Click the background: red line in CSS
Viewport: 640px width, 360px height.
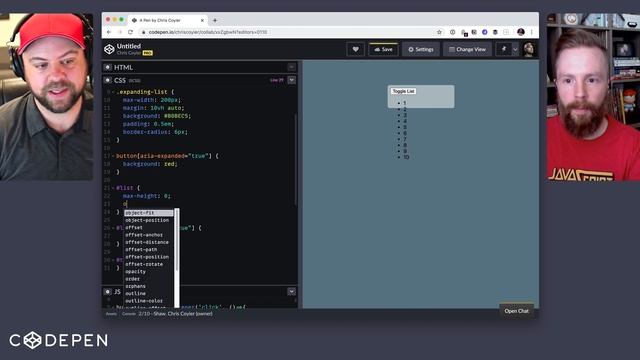pyautogui.click(x=150, y=164)
